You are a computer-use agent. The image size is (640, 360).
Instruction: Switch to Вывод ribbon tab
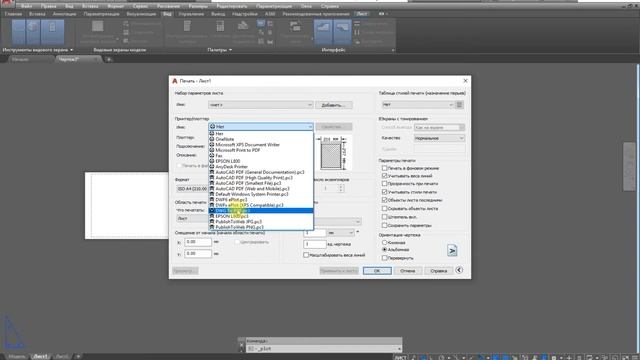click(x=218, y=14)
